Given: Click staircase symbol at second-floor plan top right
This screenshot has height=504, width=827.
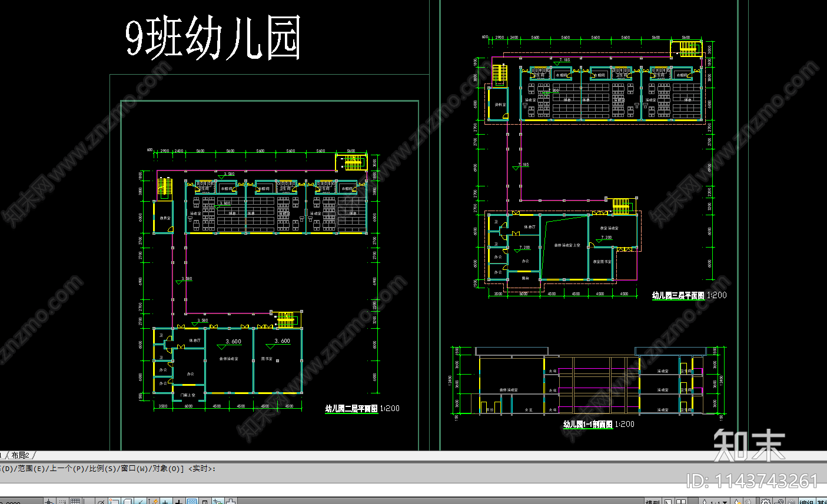Looking at the screenshot, I should coord(352,162).
